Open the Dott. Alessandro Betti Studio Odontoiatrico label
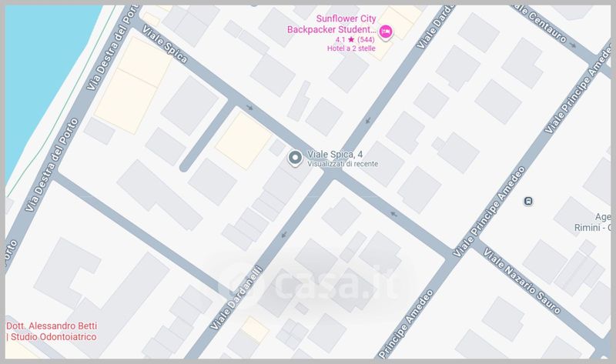The image size is (616, 364). [x=52, y=332]
